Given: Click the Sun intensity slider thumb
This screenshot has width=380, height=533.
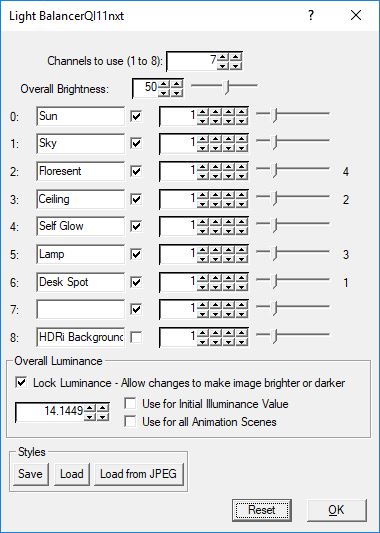Looking at the screenshot, I should point(275,115).
